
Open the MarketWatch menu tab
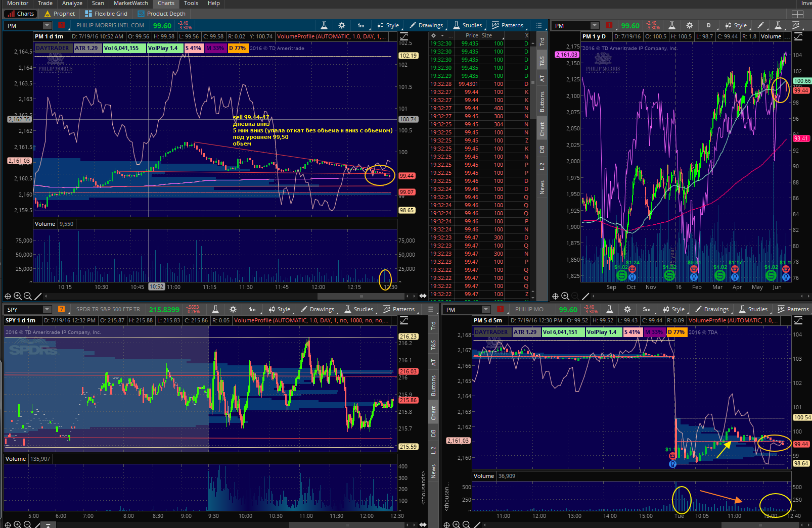[131, 4]
